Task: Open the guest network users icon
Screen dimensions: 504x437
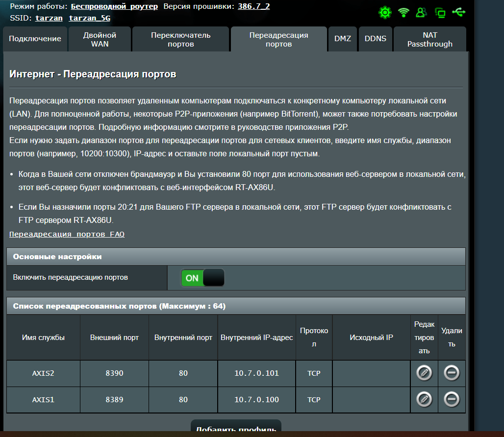Action: coord(421,12)
